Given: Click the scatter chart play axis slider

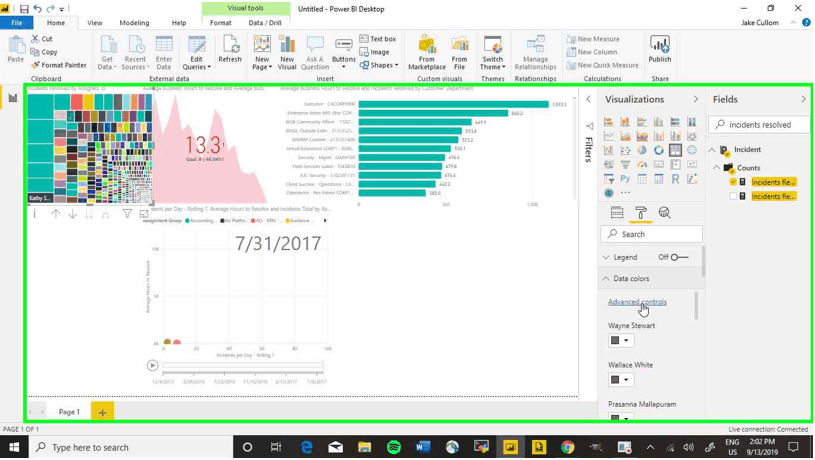Looking at the screenshot, I should coord(243,366).
